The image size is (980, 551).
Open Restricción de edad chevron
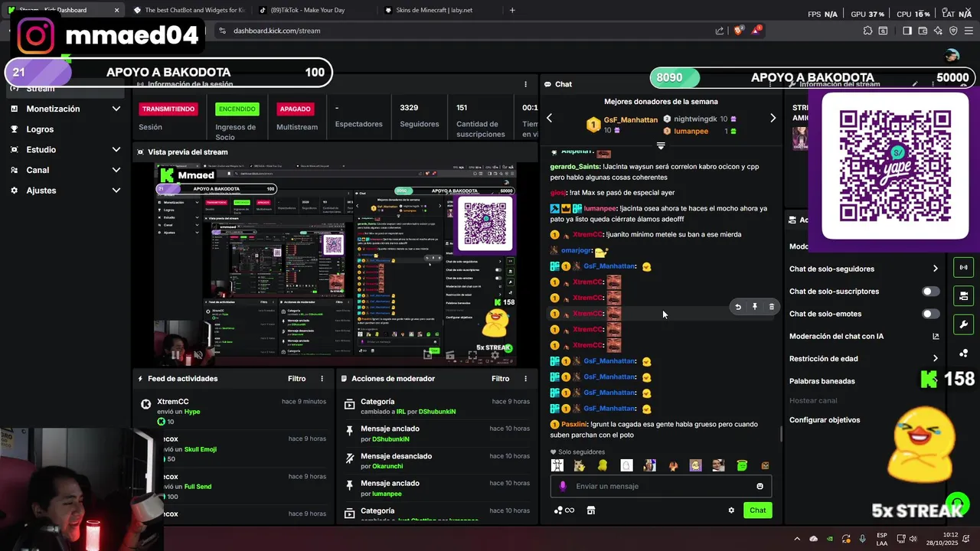(x=935, y=358)
